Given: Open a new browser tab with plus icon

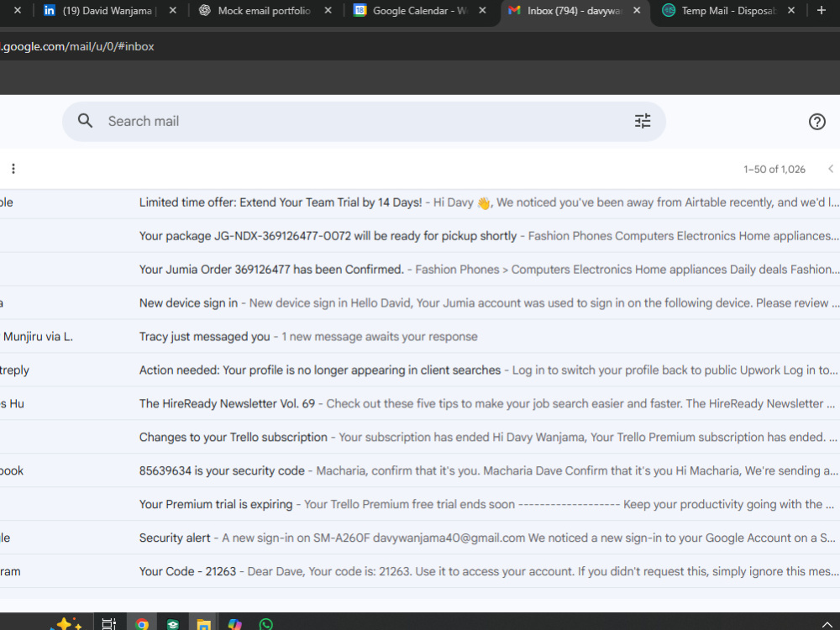Looking at the screenshot, I should (x=821, y=10).
